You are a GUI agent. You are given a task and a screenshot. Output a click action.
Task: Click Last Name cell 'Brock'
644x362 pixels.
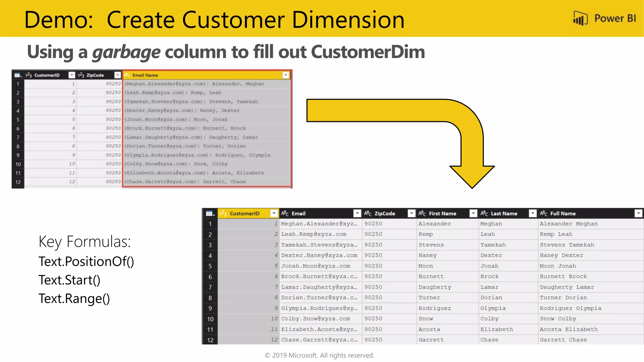click(508, 277)
